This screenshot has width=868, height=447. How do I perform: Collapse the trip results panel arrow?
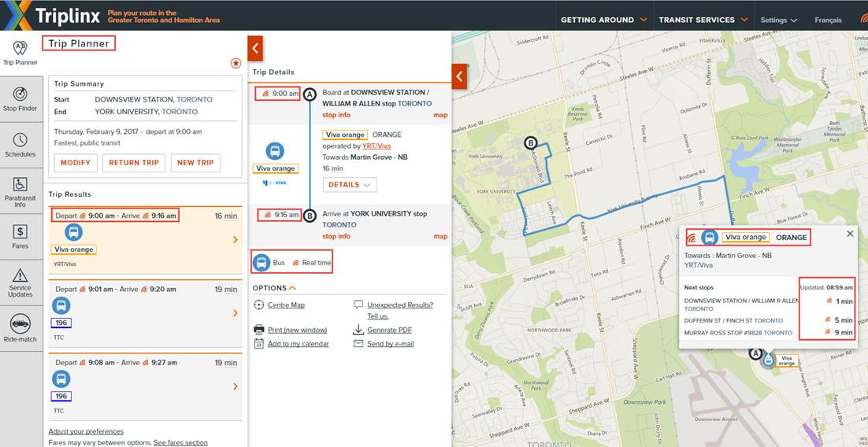255,48
